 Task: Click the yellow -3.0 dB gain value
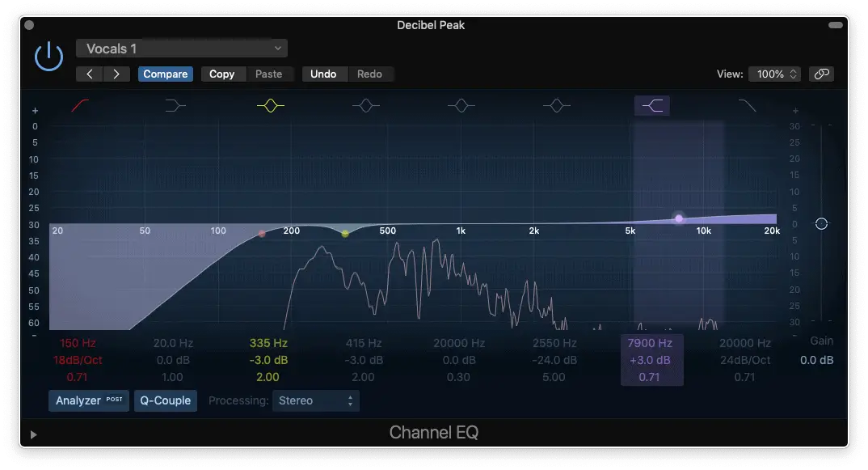coord(268,360)
